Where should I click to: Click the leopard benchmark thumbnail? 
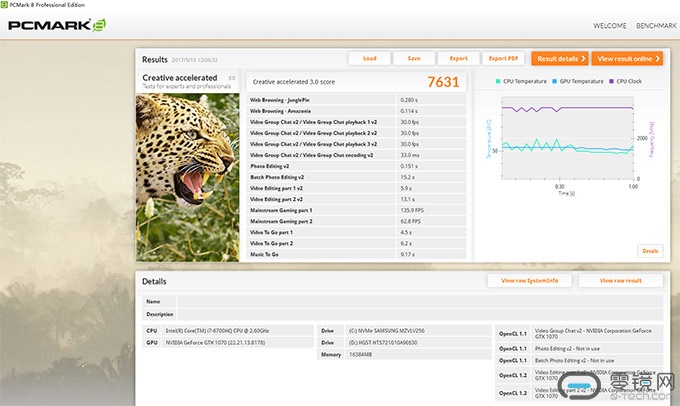[187, 177]
